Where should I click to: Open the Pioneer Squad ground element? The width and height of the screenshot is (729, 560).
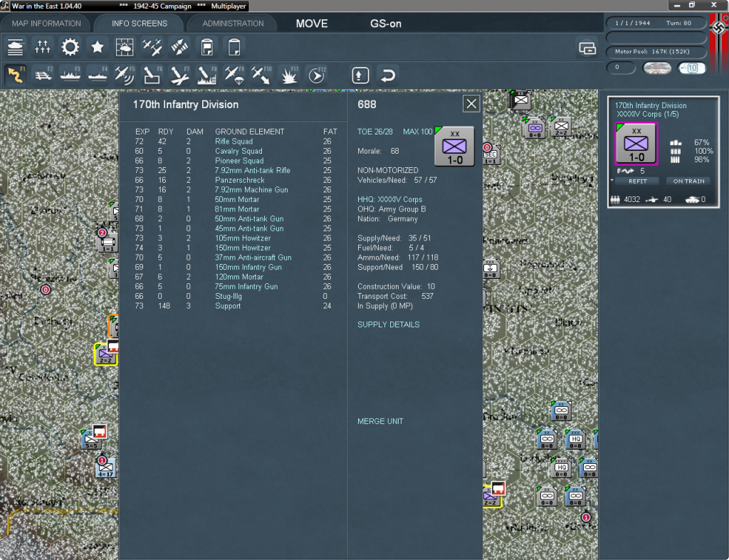[239, 161]
